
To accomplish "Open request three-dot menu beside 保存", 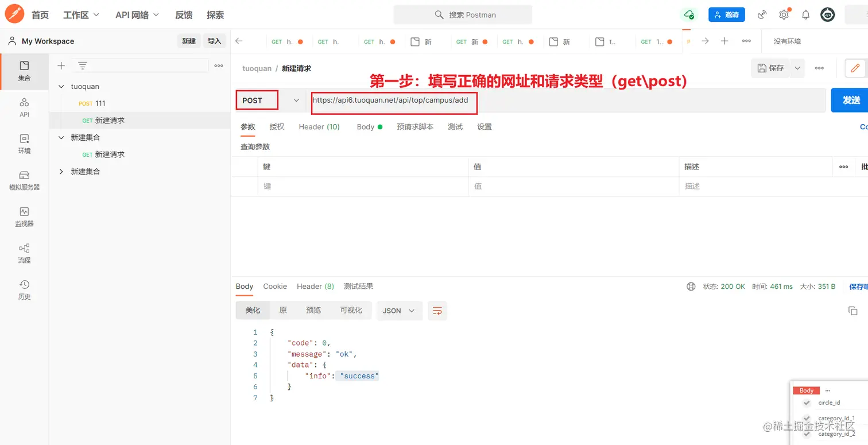I will (819, 68).
